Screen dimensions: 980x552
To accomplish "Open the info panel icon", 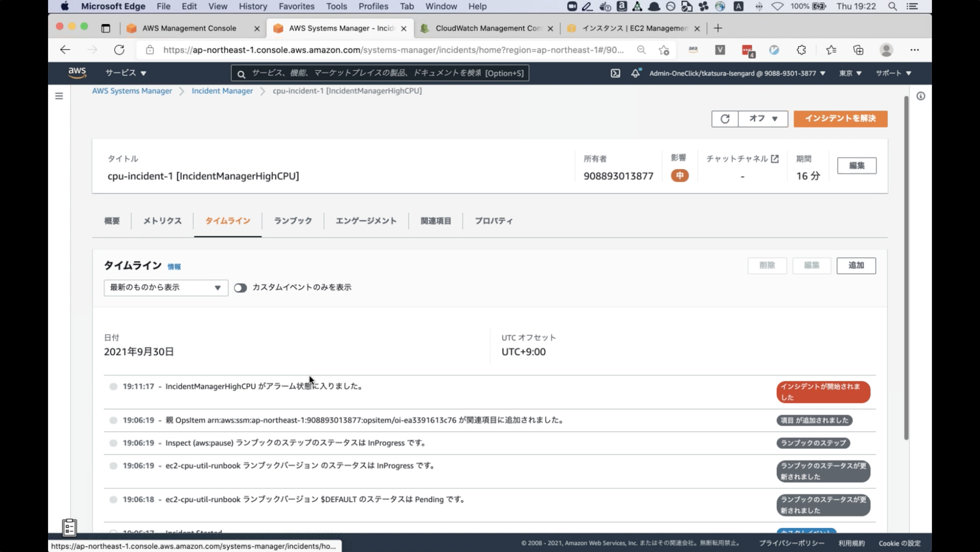I will point(921,96).
